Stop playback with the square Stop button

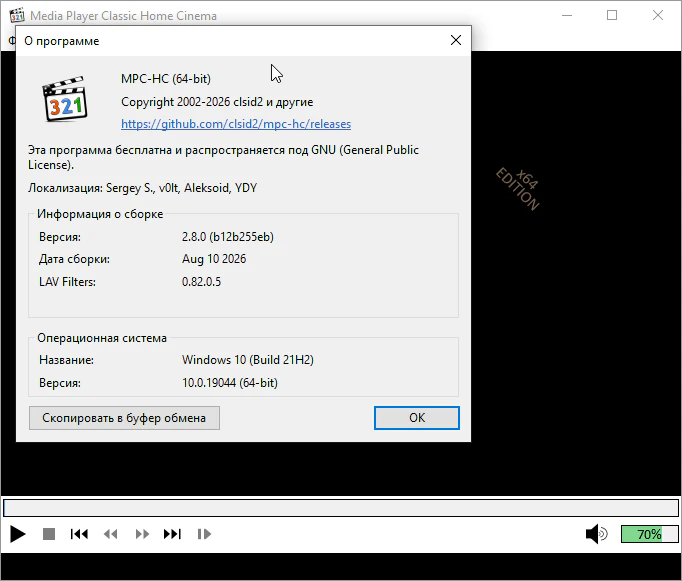[49, 534]
